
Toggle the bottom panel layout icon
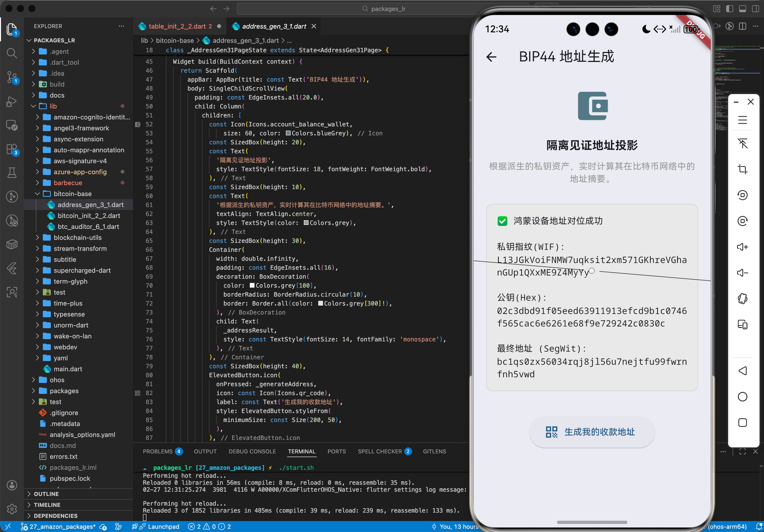coord(742,9)
